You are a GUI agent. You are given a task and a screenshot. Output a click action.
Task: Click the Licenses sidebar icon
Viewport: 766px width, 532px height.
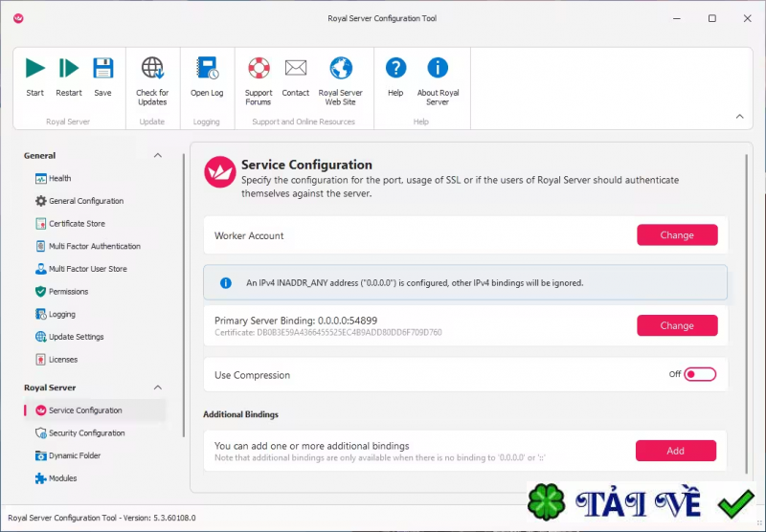(40, 360)
